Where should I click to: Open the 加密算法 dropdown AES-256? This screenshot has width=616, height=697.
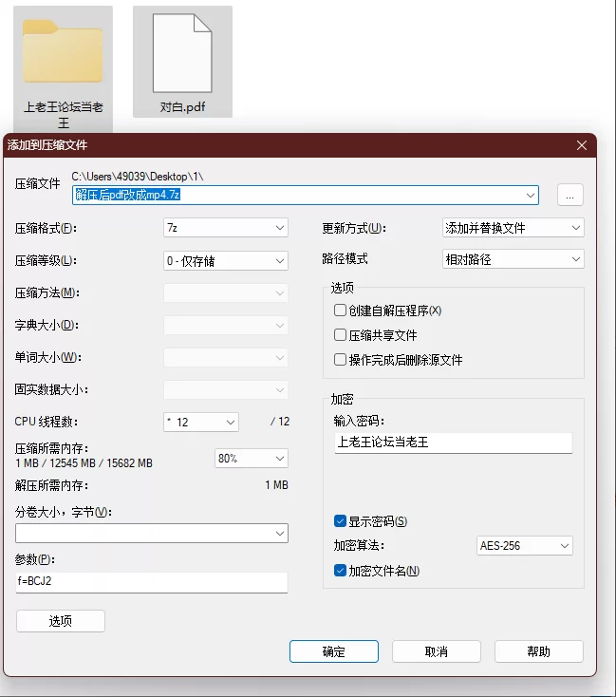[525, 545]
